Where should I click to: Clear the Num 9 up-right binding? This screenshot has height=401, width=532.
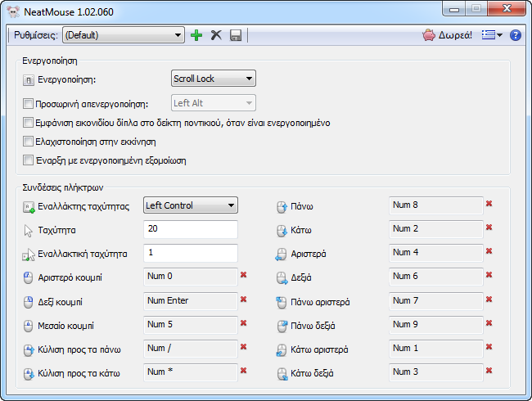(489, 323)
